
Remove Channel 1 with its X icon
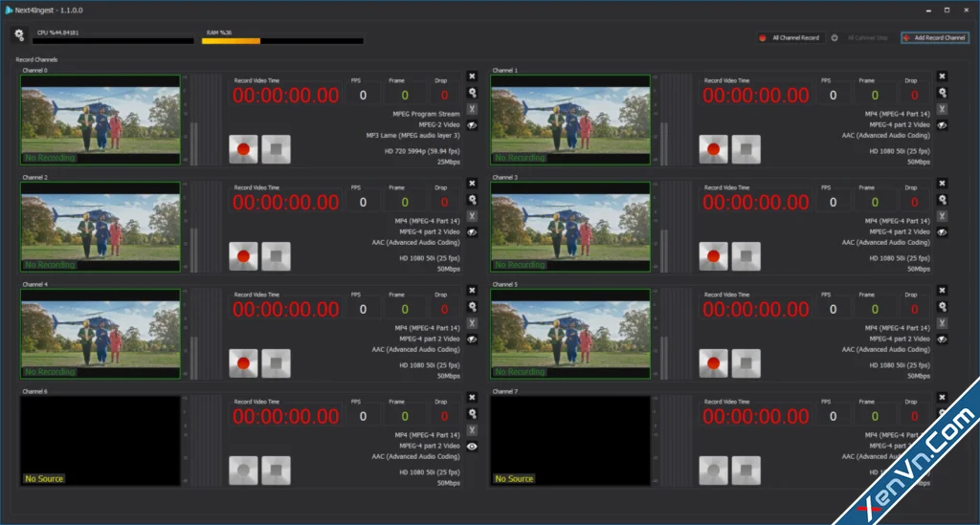[x=942, y=77]
